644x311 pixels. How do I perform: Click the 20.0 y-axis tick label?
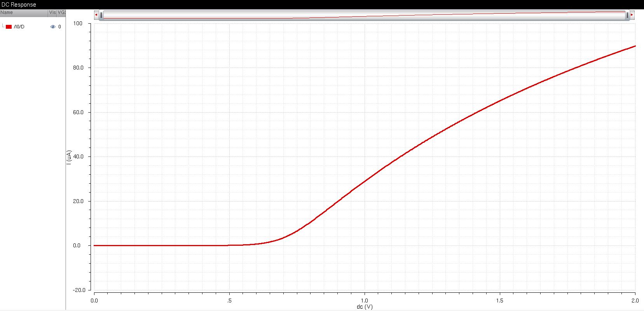(78, 201)
